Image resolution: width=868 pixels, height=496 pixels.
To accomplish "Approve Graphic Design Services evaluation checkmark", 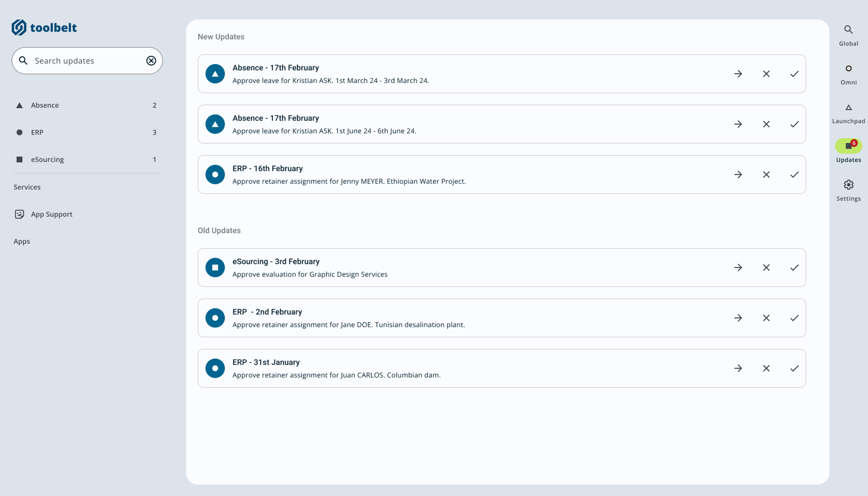I will pyautogui.click(x=794, y=268).
